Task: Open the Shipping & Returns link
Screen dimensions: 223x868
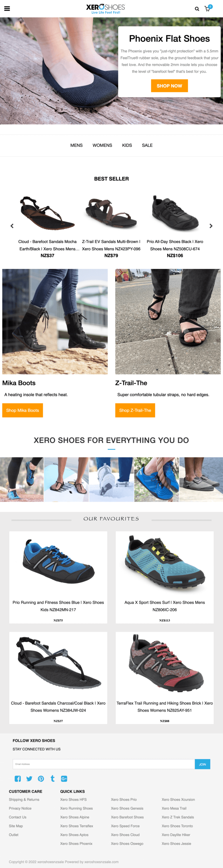Action: click(x=24, y=800)
